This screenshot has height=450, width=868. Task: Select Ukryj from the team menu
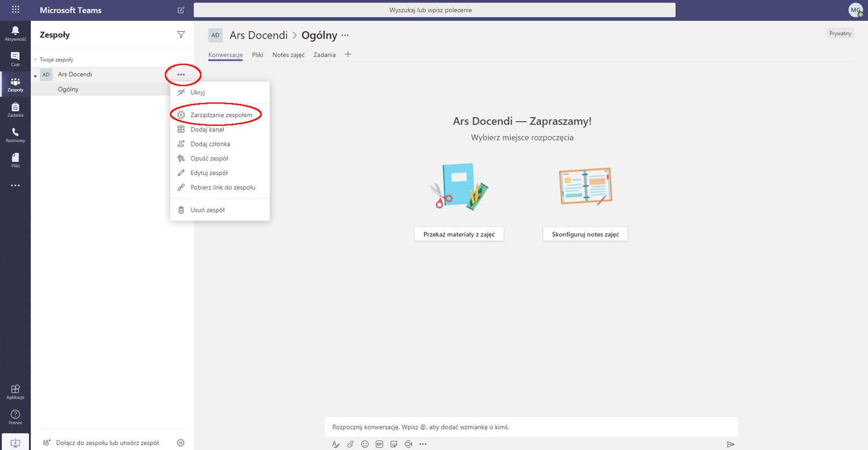coord(220,93)
